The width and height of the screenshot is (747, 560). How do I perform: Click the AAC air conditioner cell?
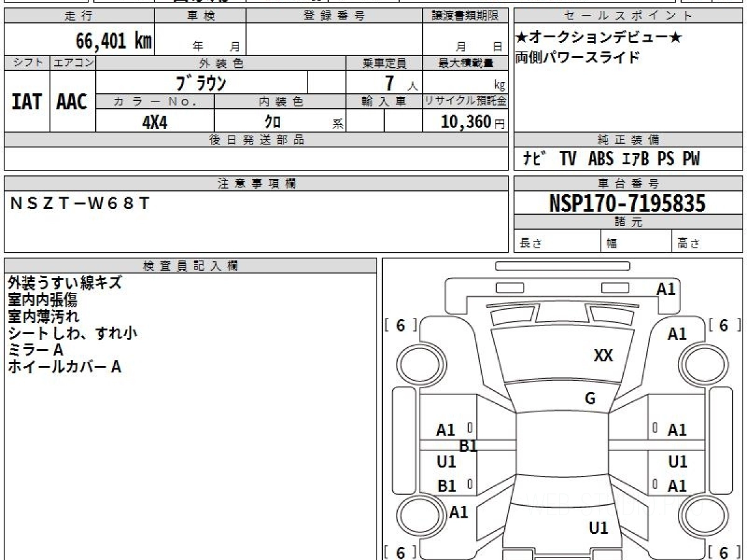click(73, 101)
